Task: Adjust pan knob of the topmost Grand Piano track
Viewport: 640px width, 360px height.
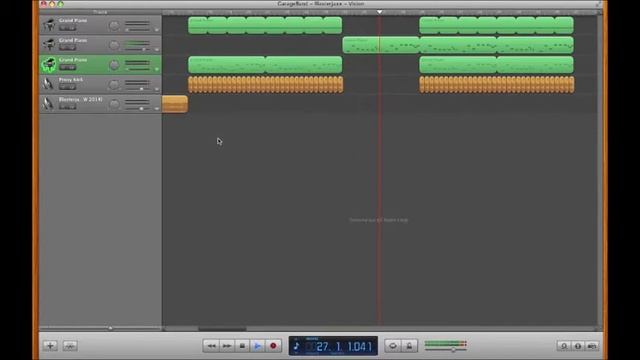Action: pos(114,26)
